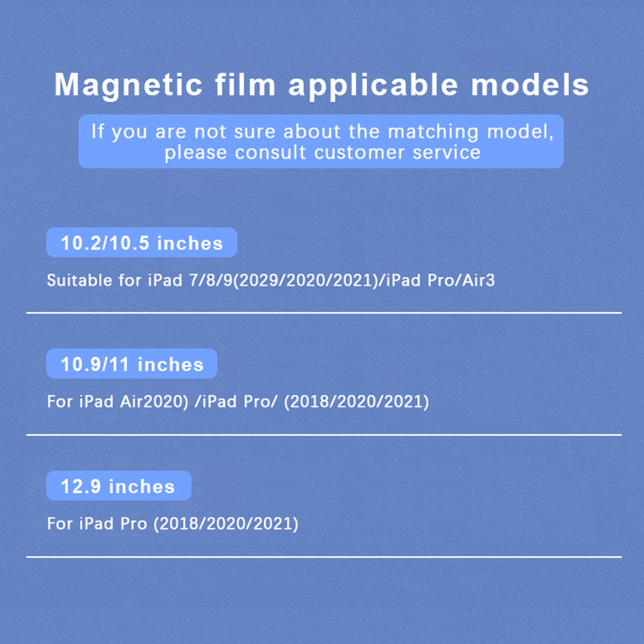Click the "Magnetic film applicable models" heading

click(x=321, y=85)
